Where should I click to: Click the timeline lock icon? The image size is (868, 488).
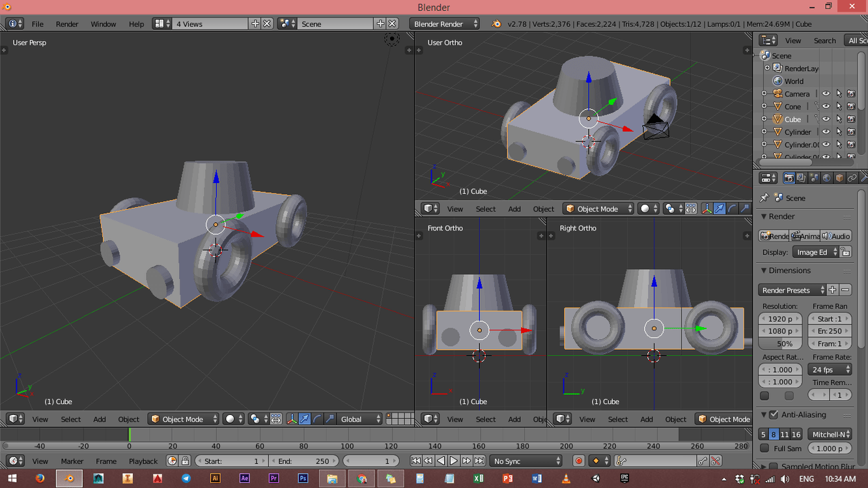pyautogui.click(x=185, y=461)
